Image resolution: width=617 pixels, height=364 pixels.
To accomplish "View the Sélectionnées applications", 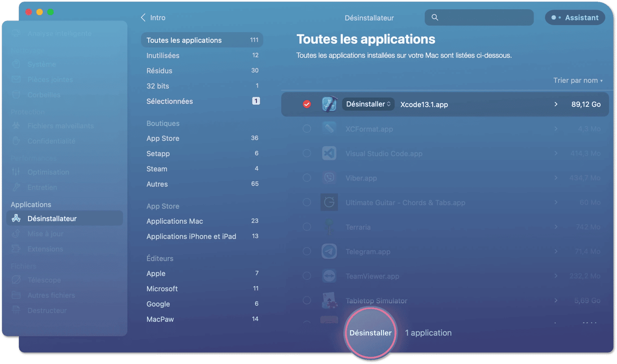I will pyautogui.click(x=202, y=101).
